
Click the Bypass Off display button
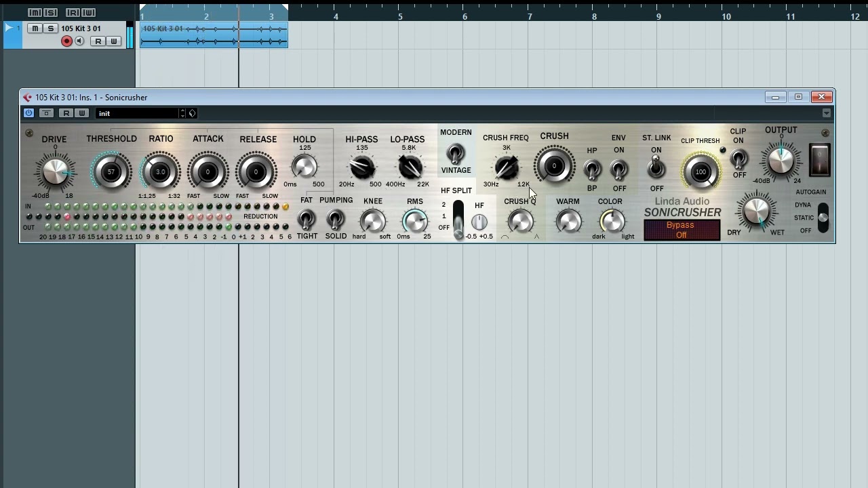tap(682, 230)
